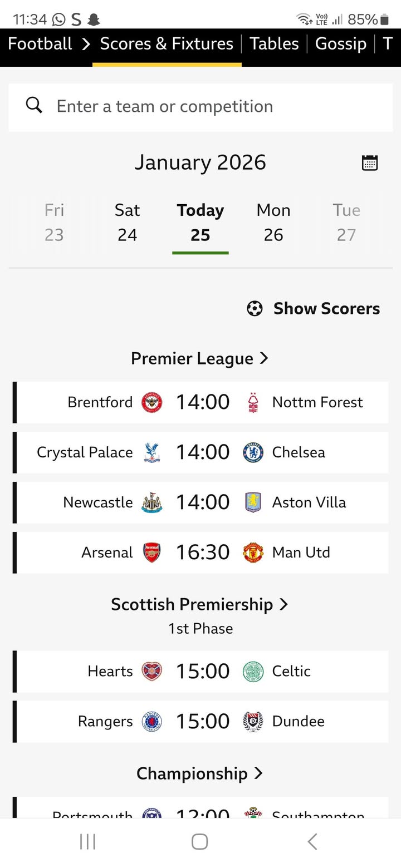401x868 pixels.
Task: Tap the Arsenal club crest
Action: coord(152,553)
